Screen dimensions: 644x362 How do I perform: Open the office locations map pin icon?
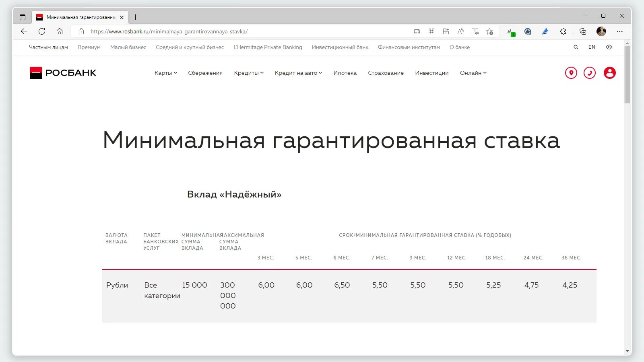[571, 73]
